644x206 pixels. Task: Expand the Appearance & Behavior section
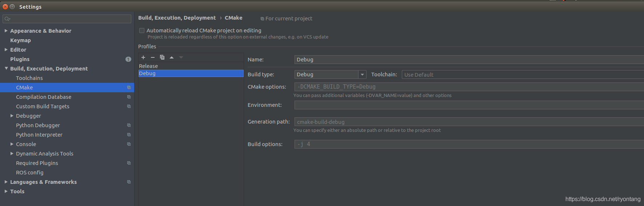pos(6,31)
